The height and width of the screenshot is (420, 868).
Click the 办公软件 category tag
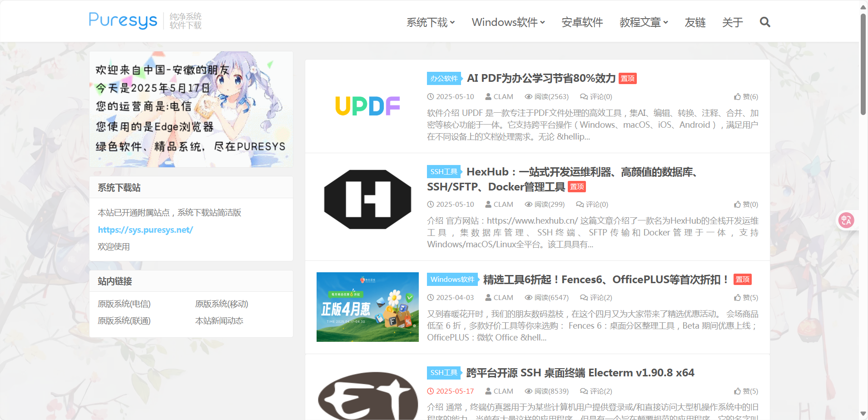[x=444, y=78]
